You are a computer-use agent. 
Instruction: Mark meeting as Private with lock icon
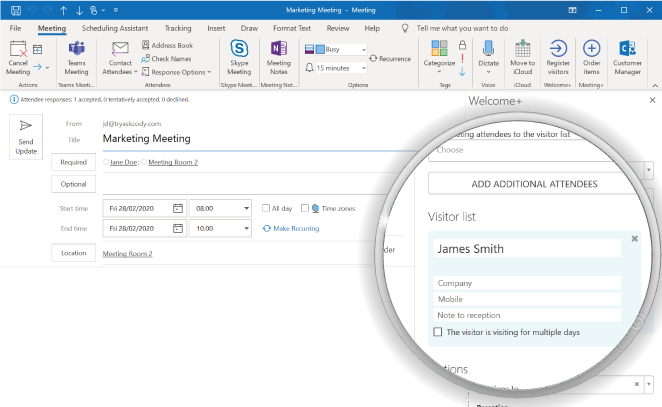(x=462, y=45)
